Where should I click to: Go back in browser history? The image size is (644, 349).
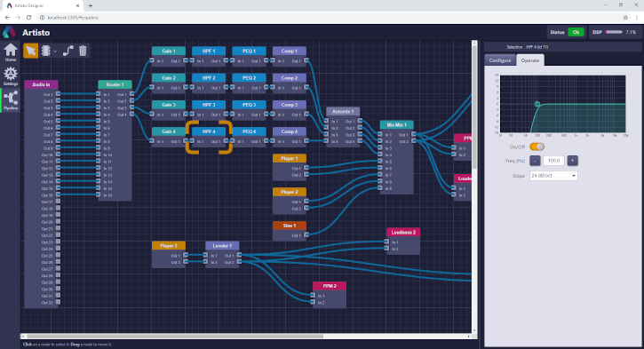(x=7, y=18)
